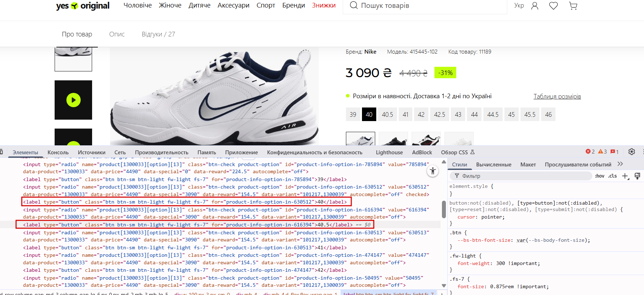Image resolution: width=644 pixels, height=295 pixels.
Task: Toggle :hov element state panel
Action: [600, 176]
